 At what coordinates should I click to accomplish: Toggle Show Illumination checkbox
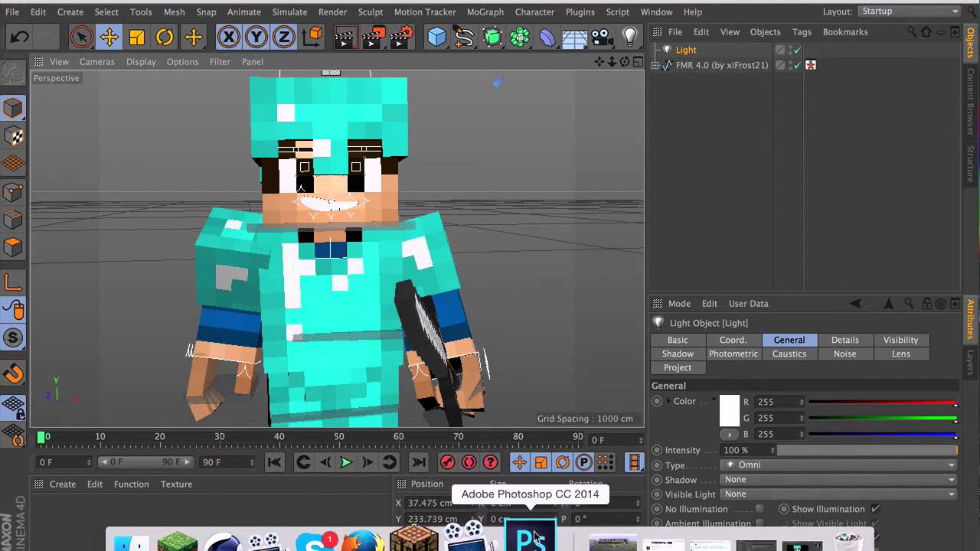point(875,509)
